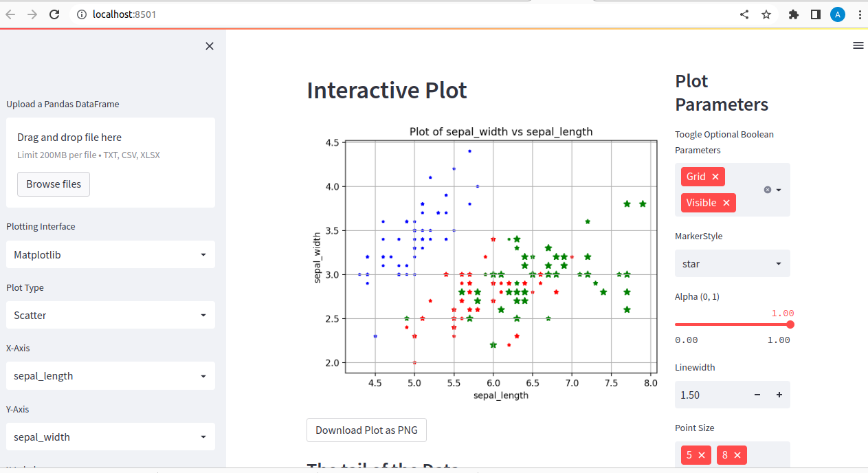Open the profile avatar icon
This screenshot has width=868, height=473.
tap(837, 14)
